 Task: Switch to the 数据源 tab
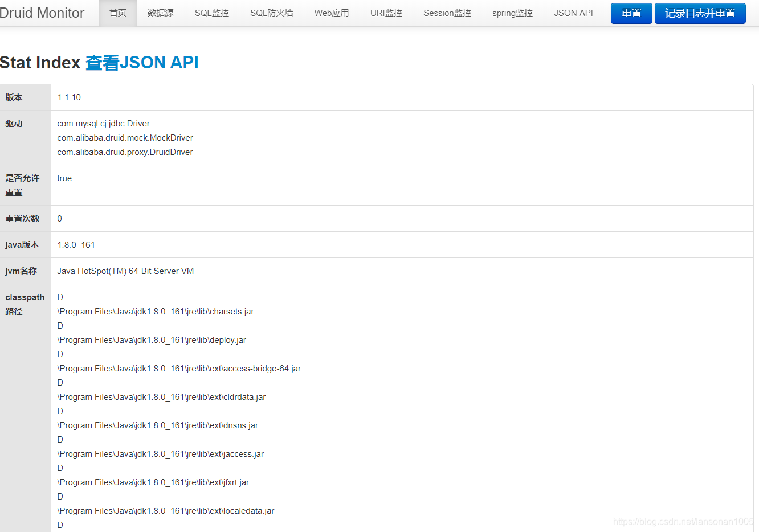[x=161, y=13]
